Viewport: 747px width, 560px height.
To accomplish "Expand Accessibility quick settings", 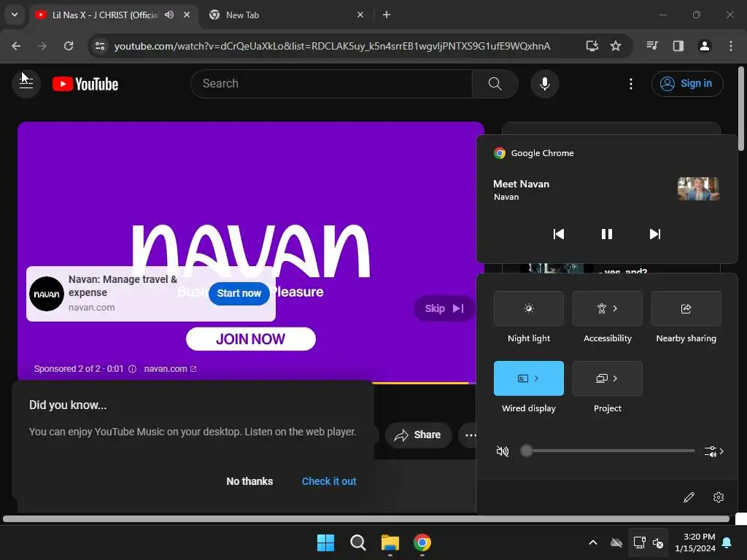I will tap(608, 308).
